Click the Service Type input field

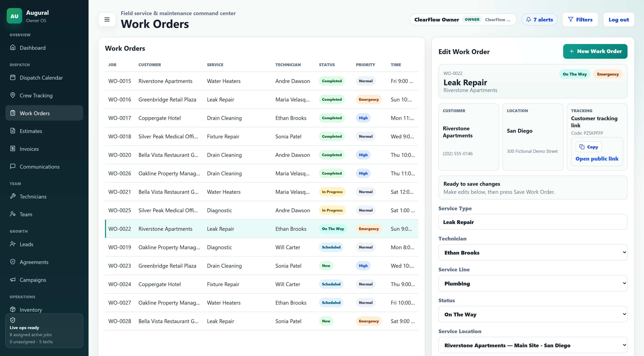click(533, 222)
